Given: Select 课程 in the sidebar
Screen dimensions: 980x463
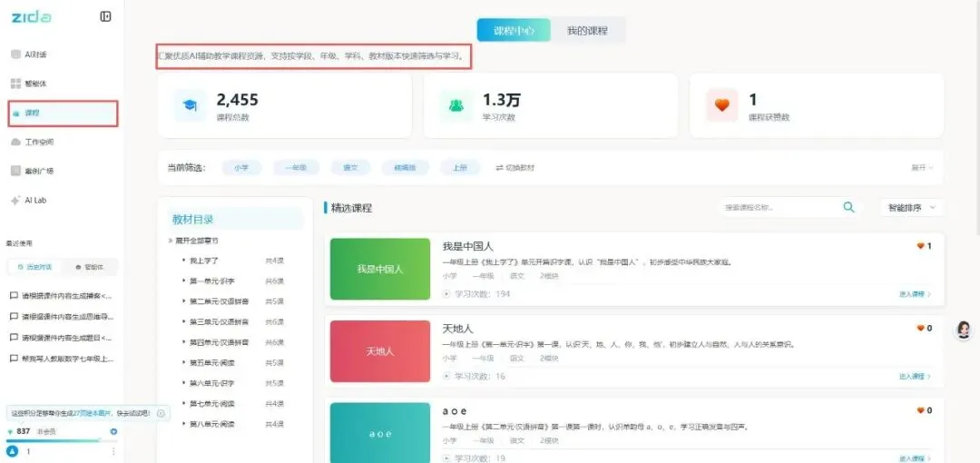Looking at the screenshot, I should coord(63,113).
